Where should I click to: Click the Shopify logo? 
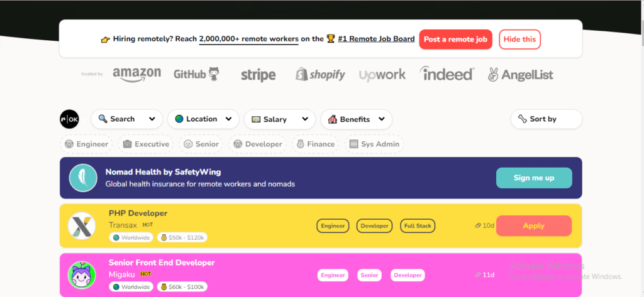coord(320,74)
